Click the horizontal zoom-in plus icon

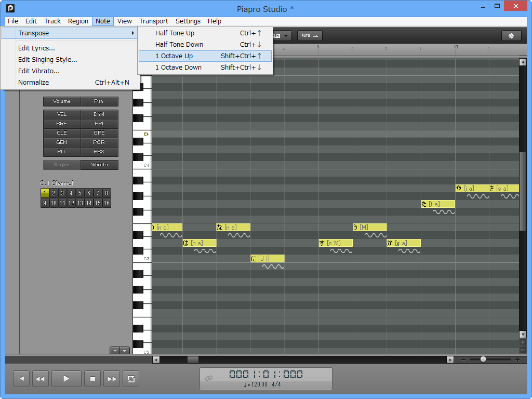[x=517, y=360]
